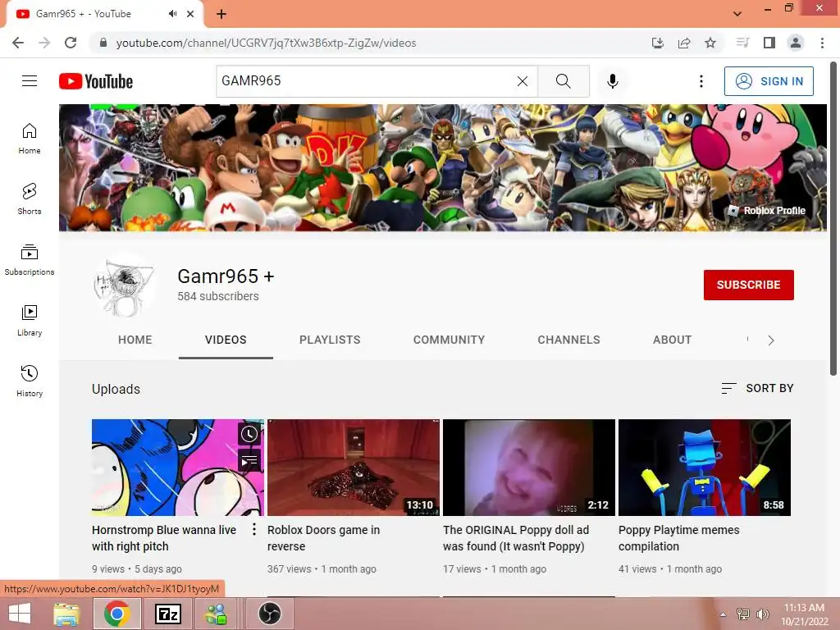Click the 584 subscribers text
The height and width of the screenshot is (630, 840).
[218, 296]
